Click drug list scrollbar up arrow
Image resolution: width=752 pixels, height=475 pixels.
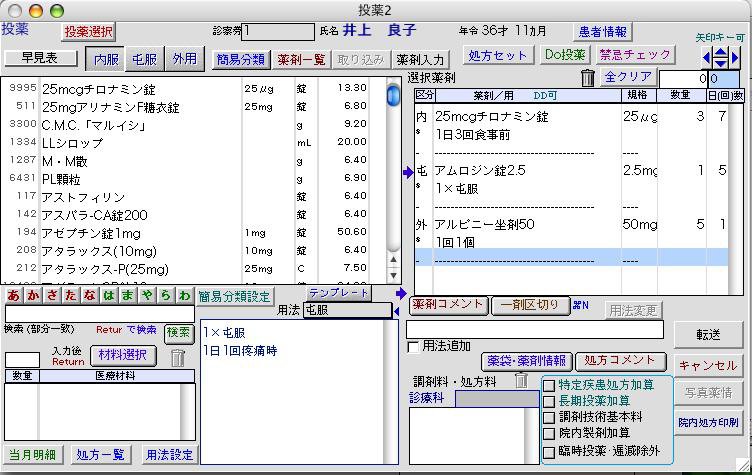(393, 260)
